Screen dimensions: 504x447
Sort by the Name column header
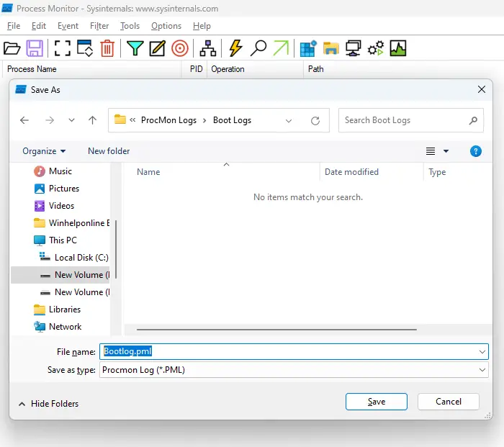click(x=148, y=172)
